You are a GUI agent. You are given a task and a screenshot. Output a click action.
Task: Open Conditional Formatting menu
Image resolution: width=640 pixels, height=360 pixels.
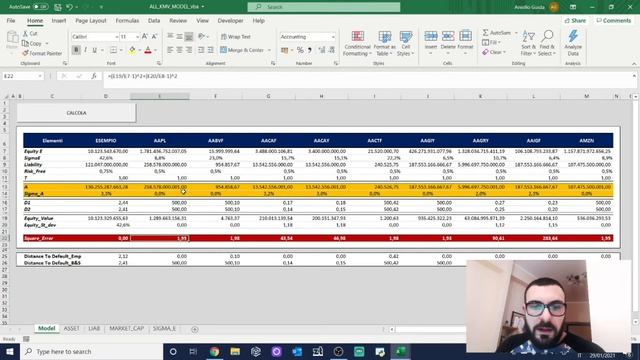(358, 43)
